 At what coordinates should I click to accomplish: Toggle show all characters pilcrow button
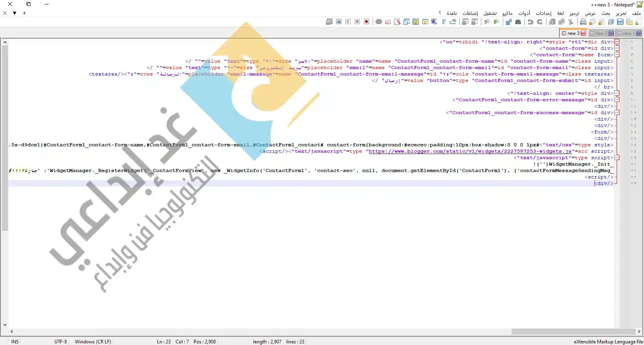pyautogui.click(x=444, y=22)
